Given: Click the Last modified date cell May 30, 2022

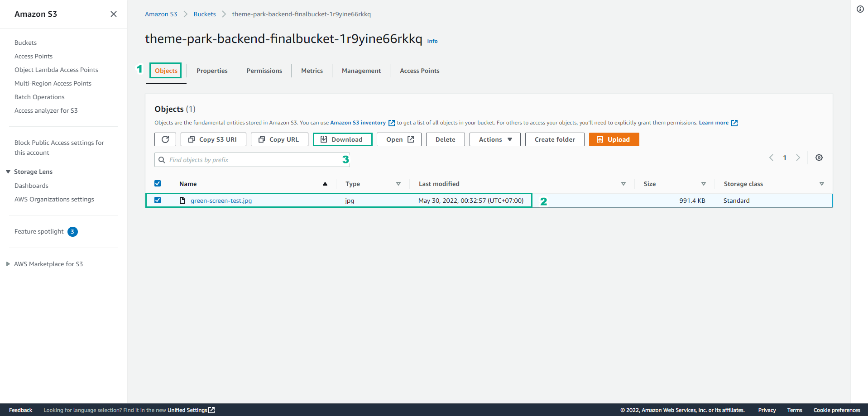Looking at the screenshot, I should coord(471,201).
